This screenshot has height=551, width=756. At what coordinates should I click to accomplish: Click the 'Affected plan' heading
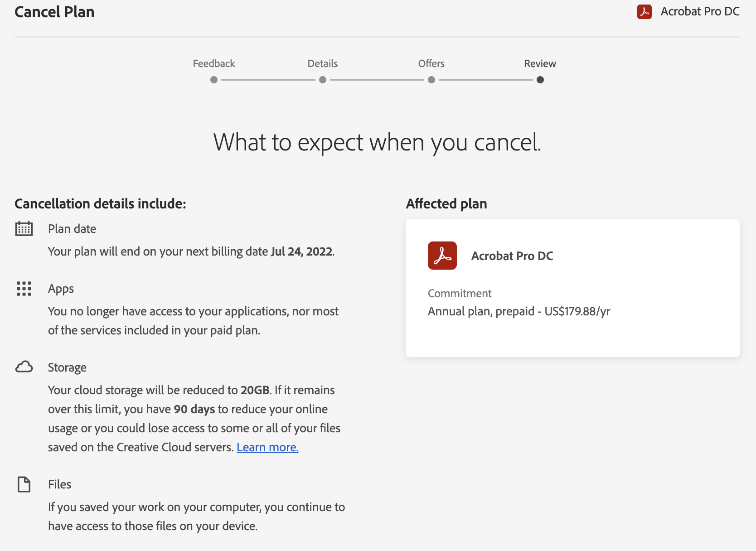[x=446, y=203]
